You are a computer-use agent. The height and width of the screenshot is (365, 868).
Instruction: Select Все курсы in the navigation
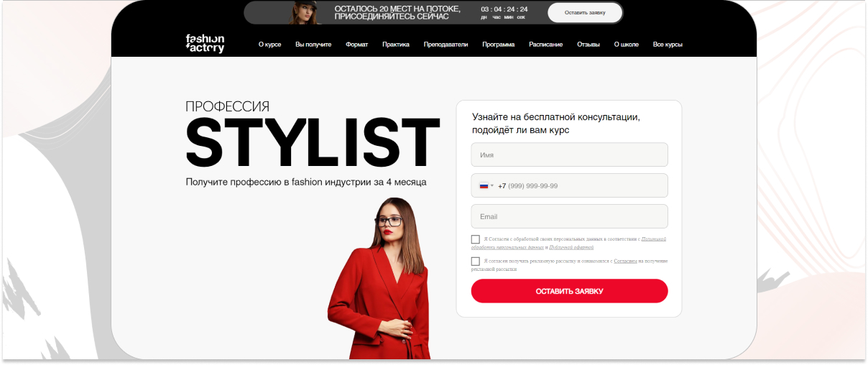click(x=668, y=45)
